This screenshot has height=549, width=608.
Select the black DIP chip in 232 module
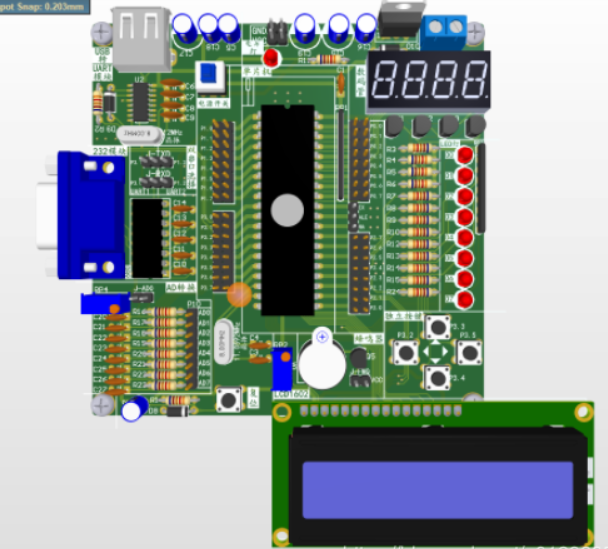click(147, 238)
